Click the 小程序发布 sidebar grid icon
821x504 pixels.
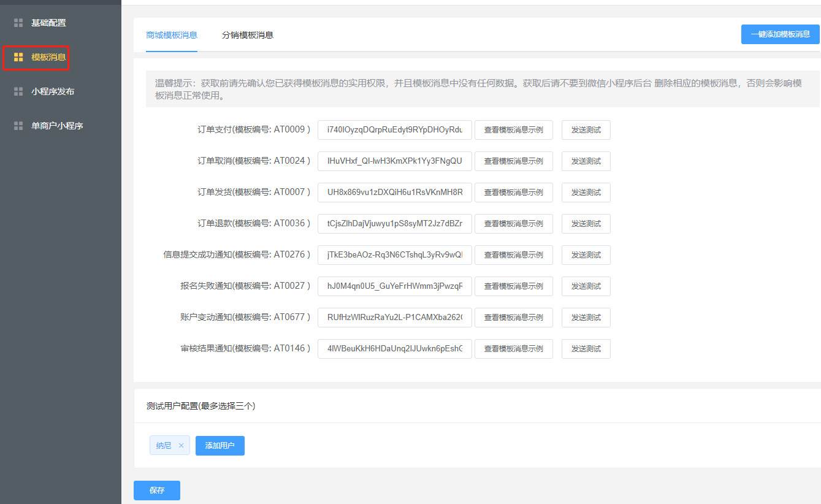18,91
